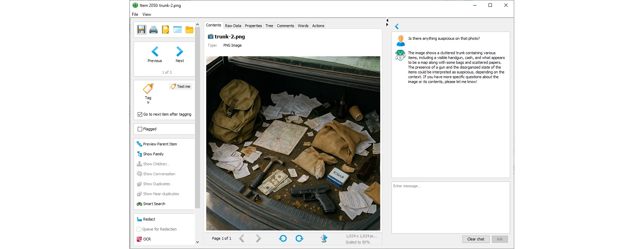Rotate image counter-clockwise
This screenshot has height=249, width=644.
tap(283, 238)
